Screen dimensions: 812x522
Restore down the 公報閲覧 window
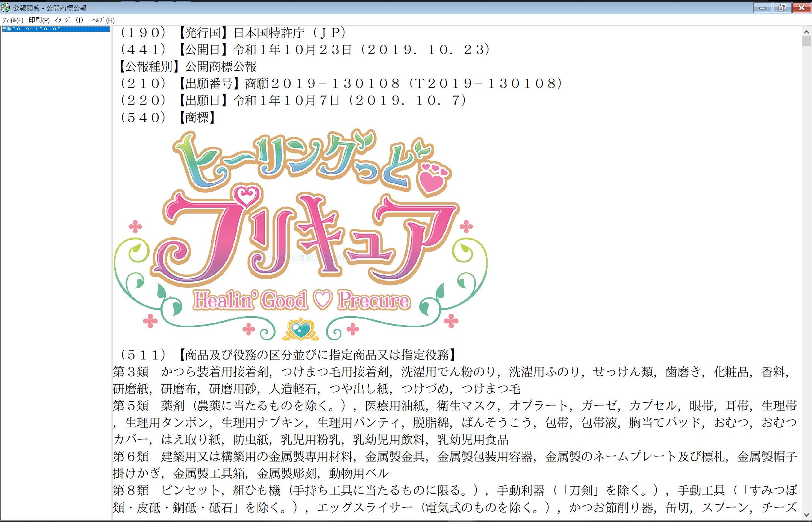[x=782, y=8]
